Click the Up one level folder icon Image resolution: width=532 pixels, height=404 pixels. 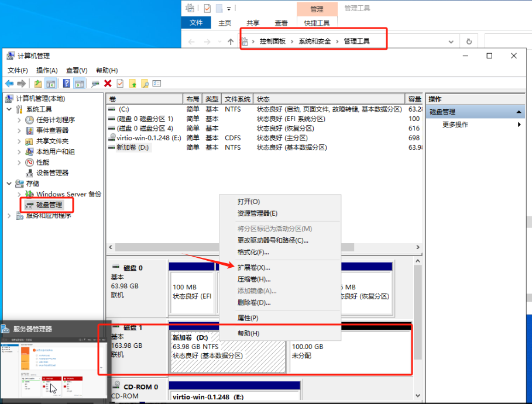[x=38, y=84]
